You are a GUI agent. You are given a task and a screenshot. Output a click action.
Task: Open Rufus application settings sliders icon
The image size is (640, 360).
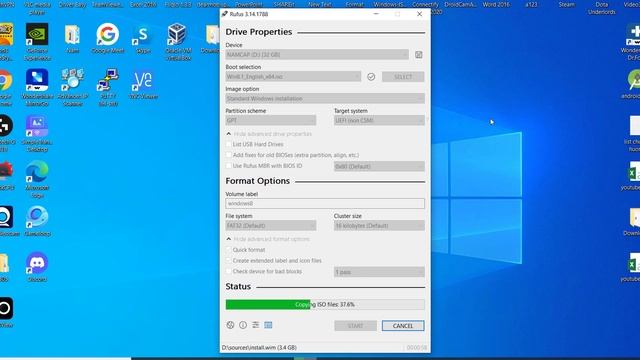(x=256, y=325)
